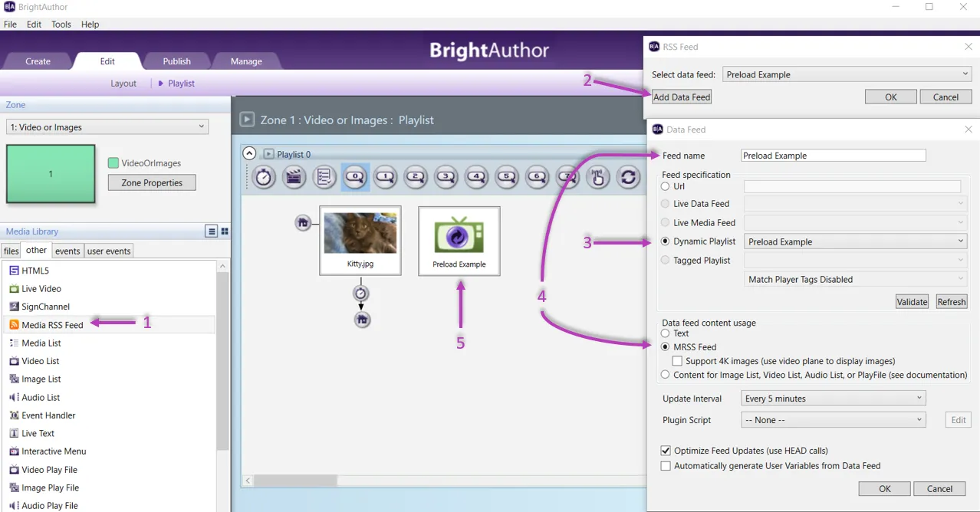Screen dimensions: 980x512
Task: Toggle Optimize Feed Updates checkbox
Action: pyautogui.click(x=666, y=451)
